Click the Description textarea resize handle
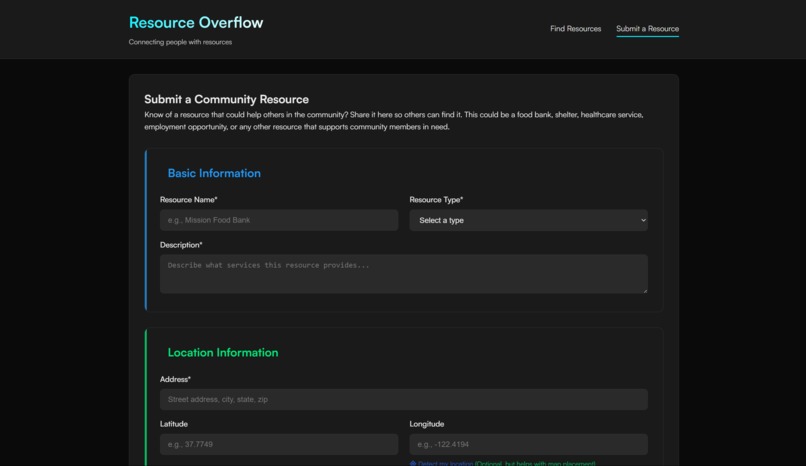The height and width of the screenshot is (466, 806). [645, 290]
